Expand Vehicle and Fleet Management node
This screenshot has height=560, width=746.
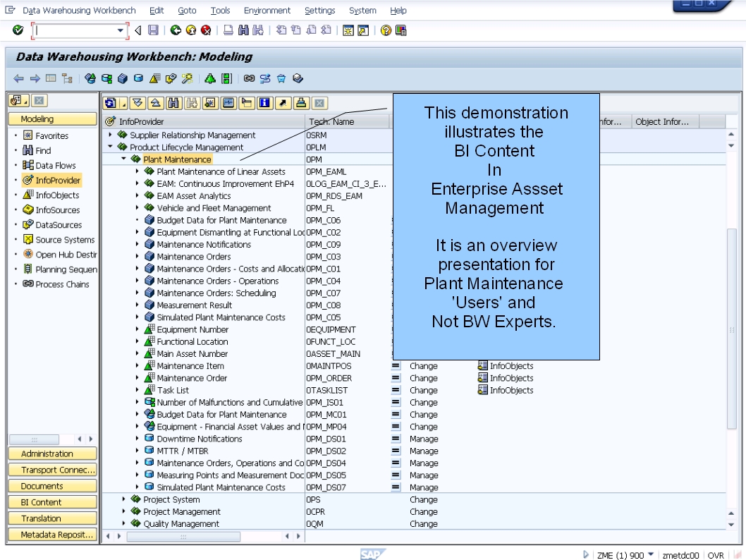tap(137, 207)
